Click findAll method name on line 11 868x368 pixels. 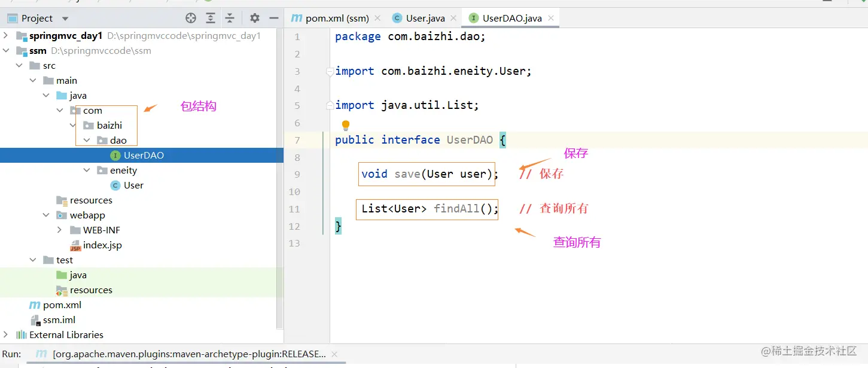pyautogui.click(x=457, y=209)
